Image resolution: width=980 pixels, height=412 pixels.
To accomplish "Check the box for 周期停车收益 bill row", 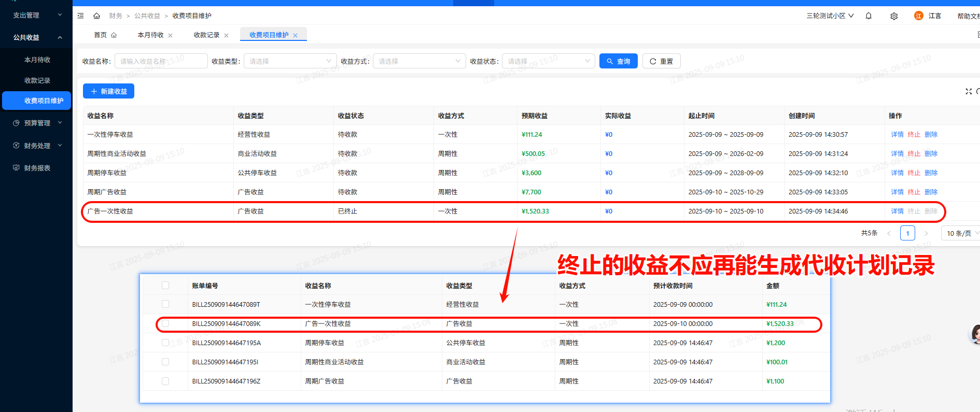I will 165,343.
